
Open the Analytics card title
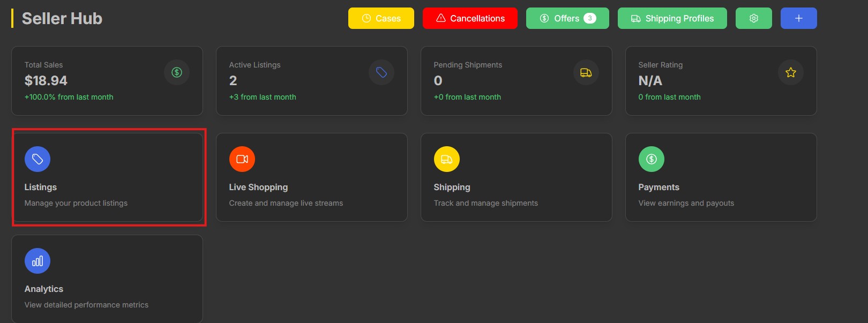point(44,289)
